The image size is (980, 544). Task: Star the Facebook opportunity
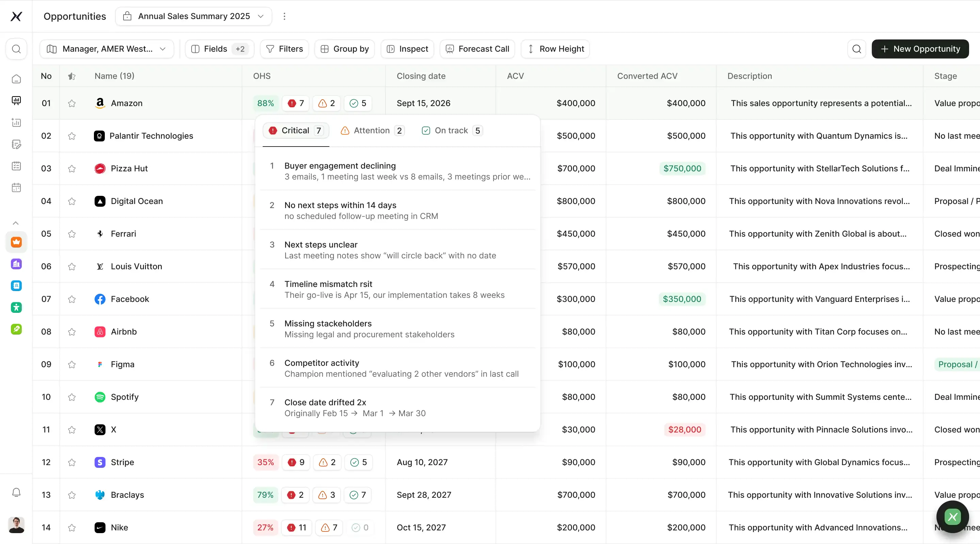(x=71, y=299)
